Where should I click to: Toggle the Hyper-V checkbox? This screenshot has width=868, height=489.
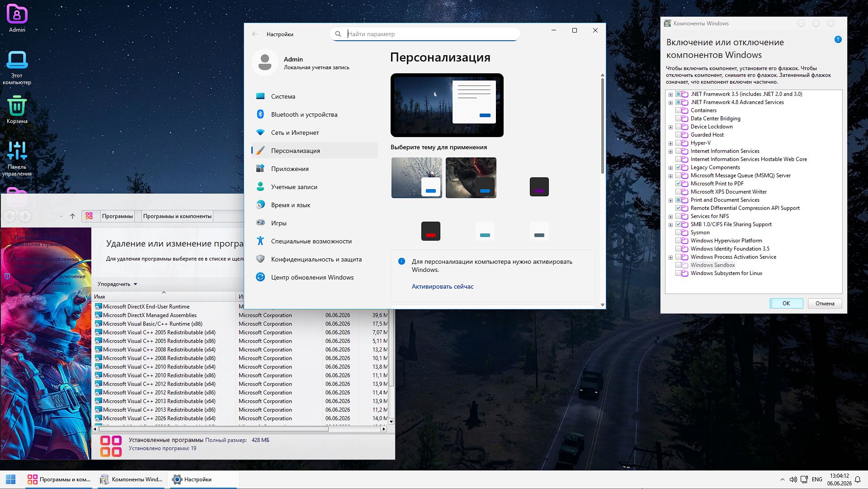678,143
